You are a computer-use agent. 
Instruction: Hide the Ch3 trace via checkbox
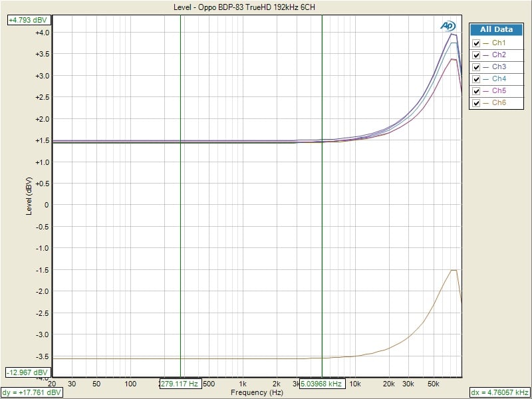[x=476, y=67]
